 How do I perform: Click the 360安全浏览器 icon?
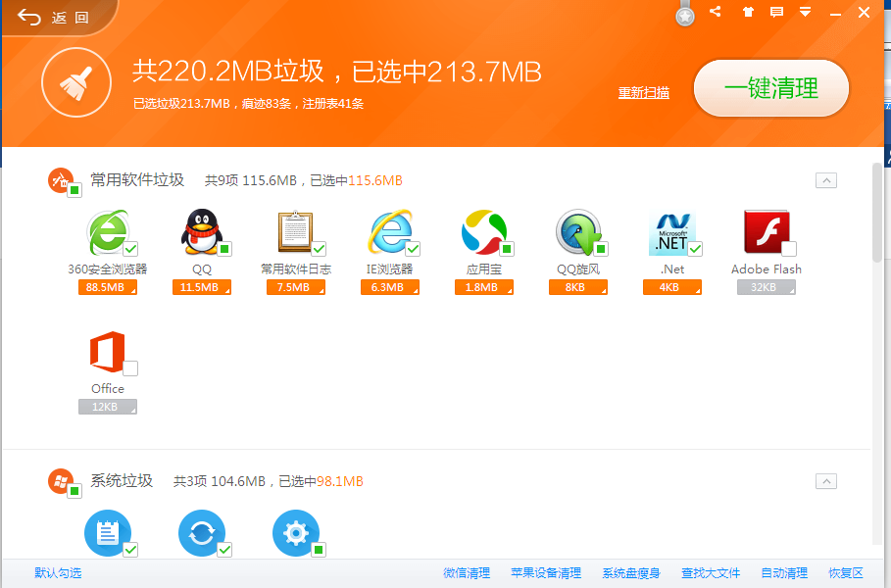108,232
